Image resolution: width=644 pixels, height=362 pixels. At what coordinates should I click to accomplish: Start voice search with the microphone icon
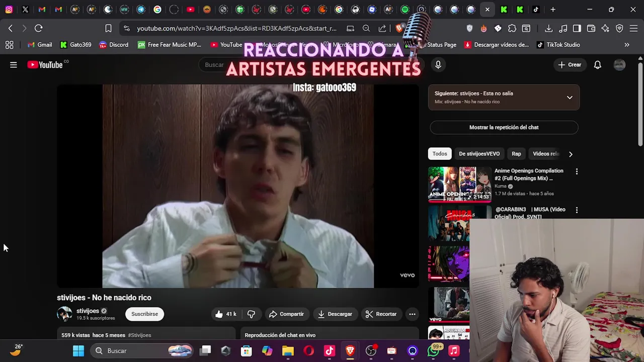pyautogui.click(x=438, y=65)
